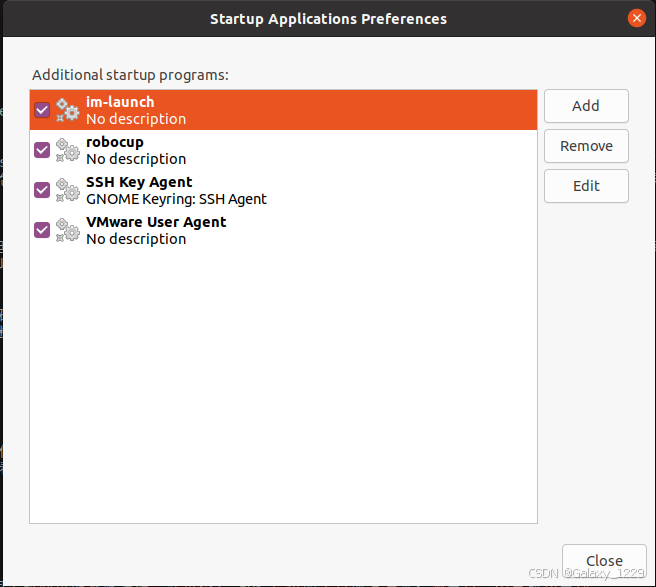Viewport: 656px width, 587px height.
Task: Remove the selected startup program
Action: pos(586,146)
